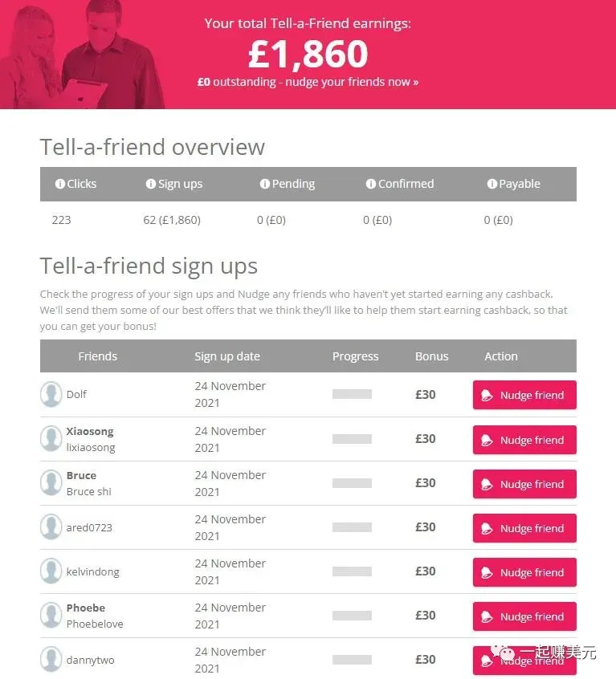Nudge friend ared0723

click(x=524, y=528)
